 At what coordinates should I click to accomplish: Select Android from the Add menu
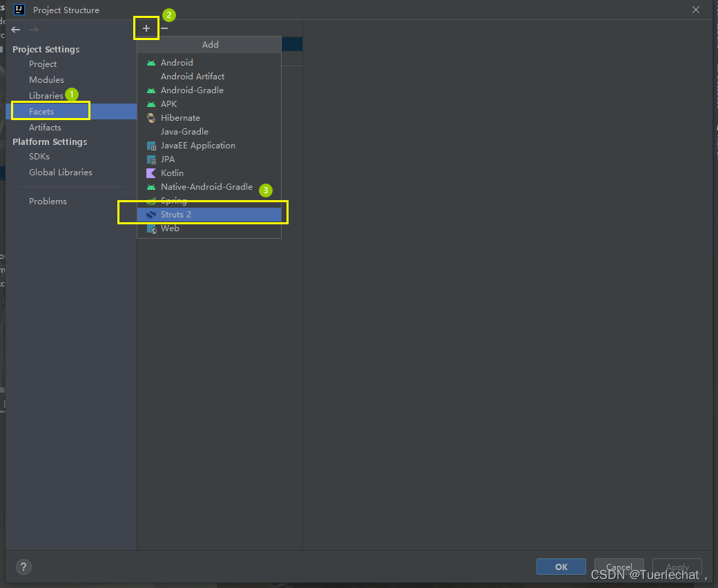point(209,63)
